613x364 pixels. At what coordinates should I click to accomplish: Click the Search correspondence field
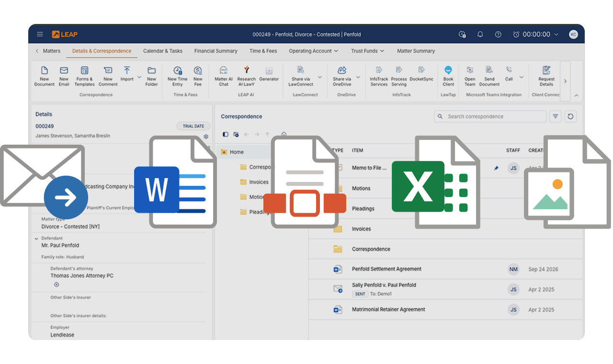coord(490,116)
